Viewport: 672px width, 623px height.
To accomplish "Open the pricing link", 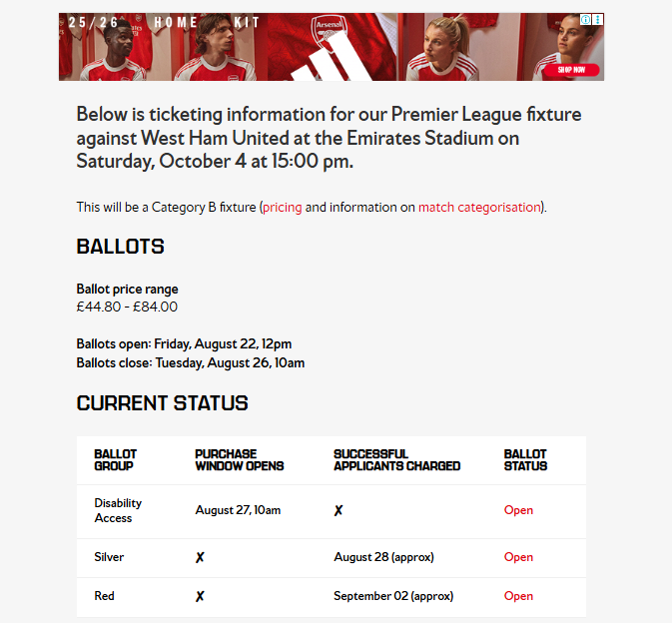I will pyautogui.click(x=283, y=207).
